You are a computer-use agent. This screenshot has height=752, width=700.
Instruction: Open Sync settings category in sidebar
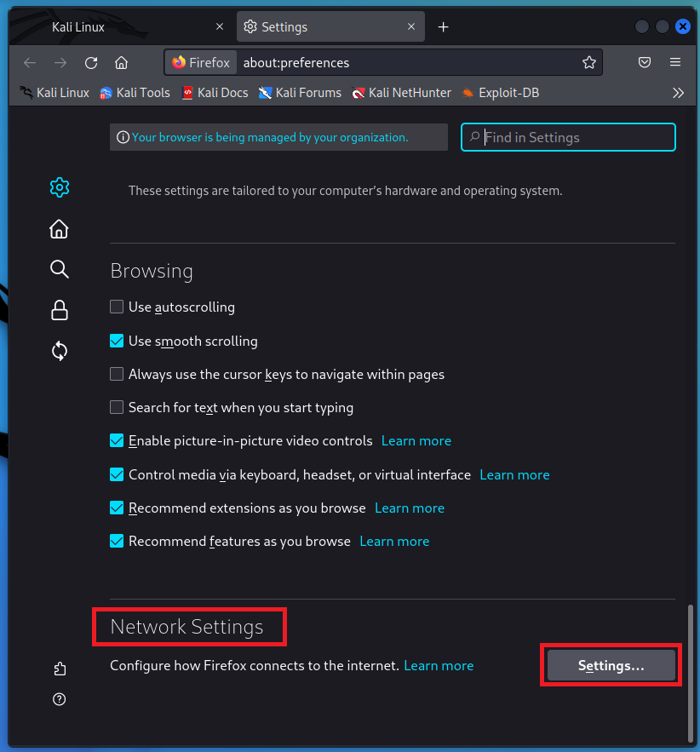click(x=60, y=351)
